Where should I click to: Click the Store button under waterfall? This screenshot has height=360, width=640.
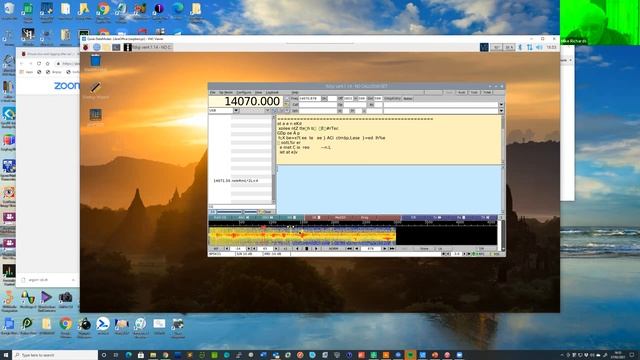point(424,249)
